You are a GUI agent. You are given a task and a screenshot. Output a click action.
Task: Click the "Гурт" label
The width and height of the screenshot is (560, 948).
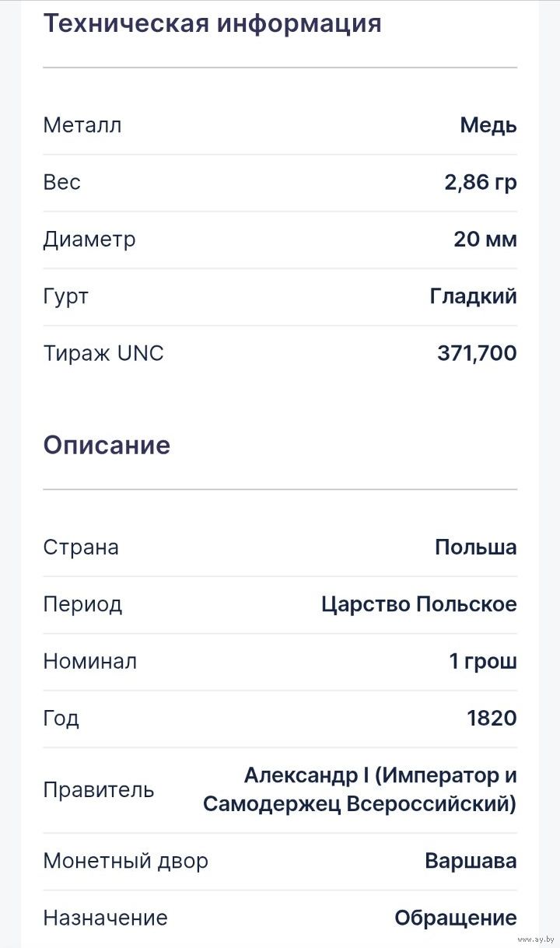point(66,296)
